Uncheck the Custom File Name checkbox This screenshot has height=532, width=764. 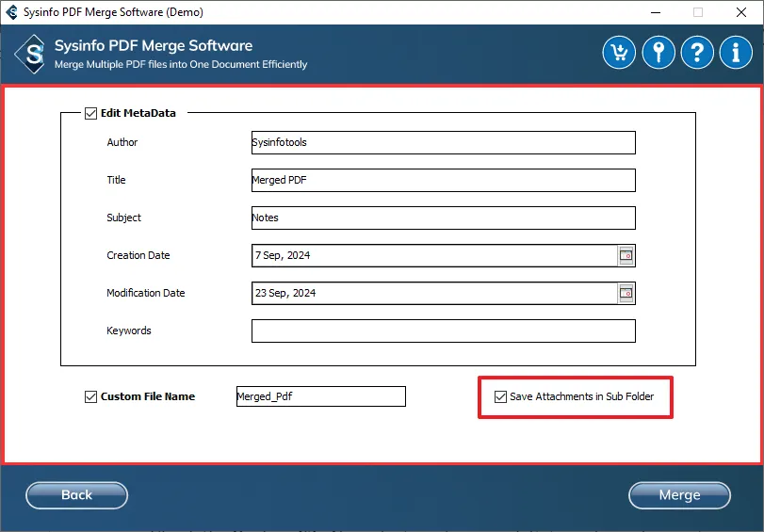click(90, 396)
